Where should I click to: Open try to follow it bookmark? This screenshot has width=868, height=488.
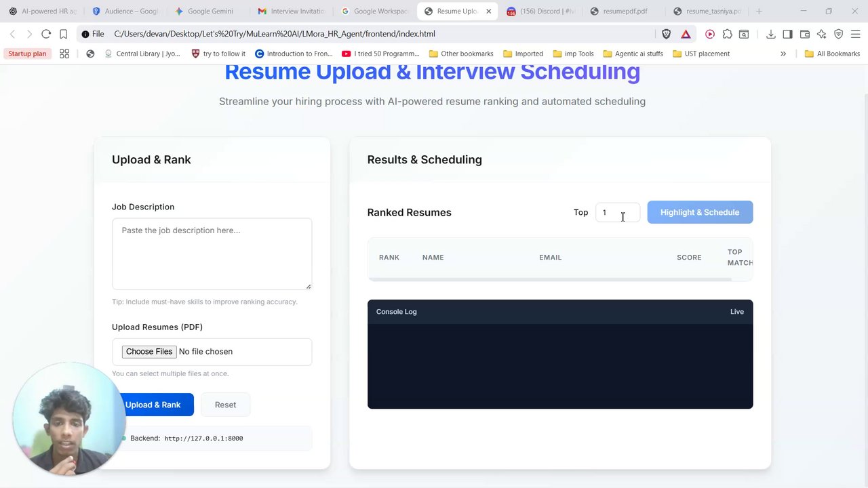pyautogui.click(x=218, y=54)
